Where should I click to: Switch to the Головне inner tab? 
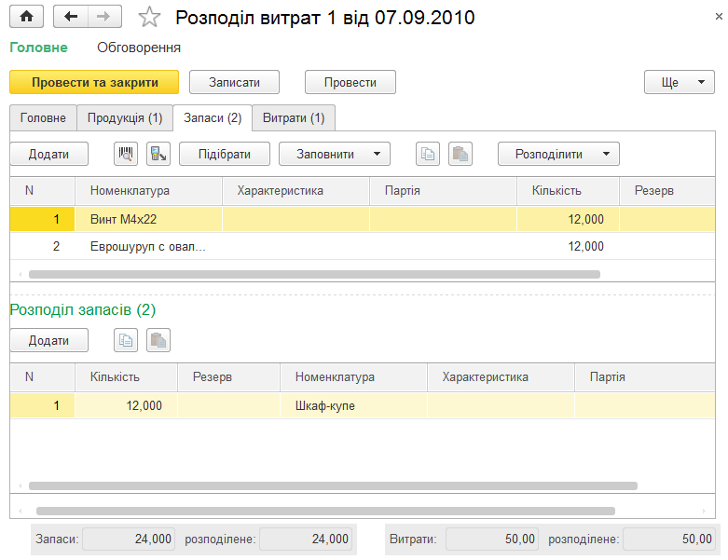43,117
